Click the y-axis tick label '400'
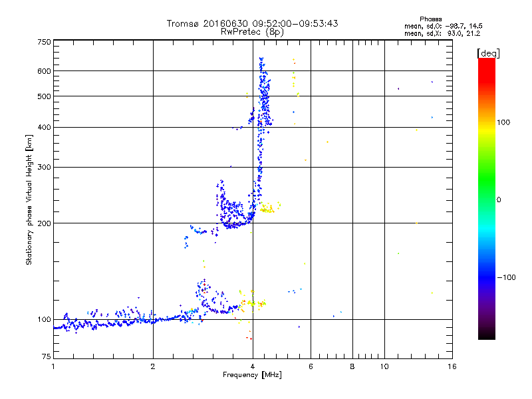The width and height of the screenshot is (532, 399). point(44,127)
